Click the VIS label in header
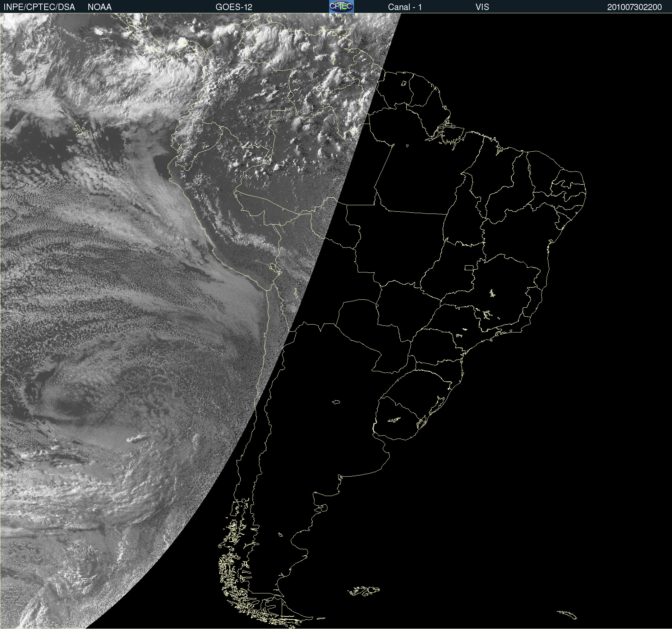 click(x=482, y=7)
